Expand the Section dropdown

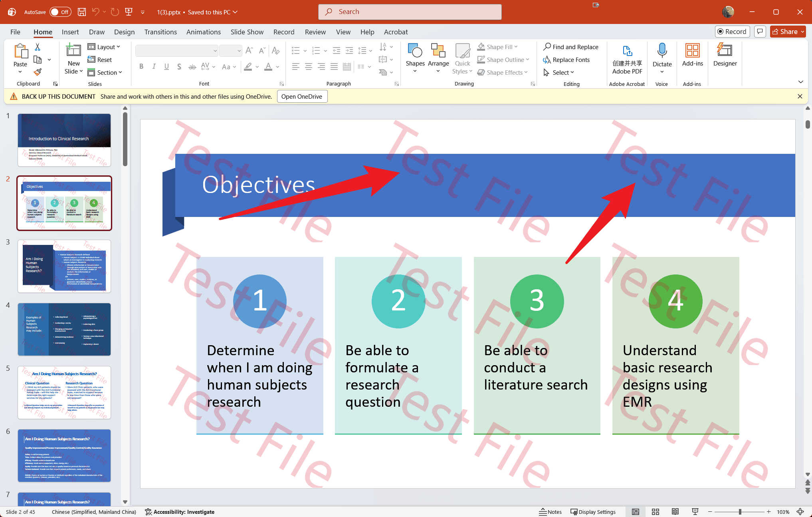[x=105, y=72]
